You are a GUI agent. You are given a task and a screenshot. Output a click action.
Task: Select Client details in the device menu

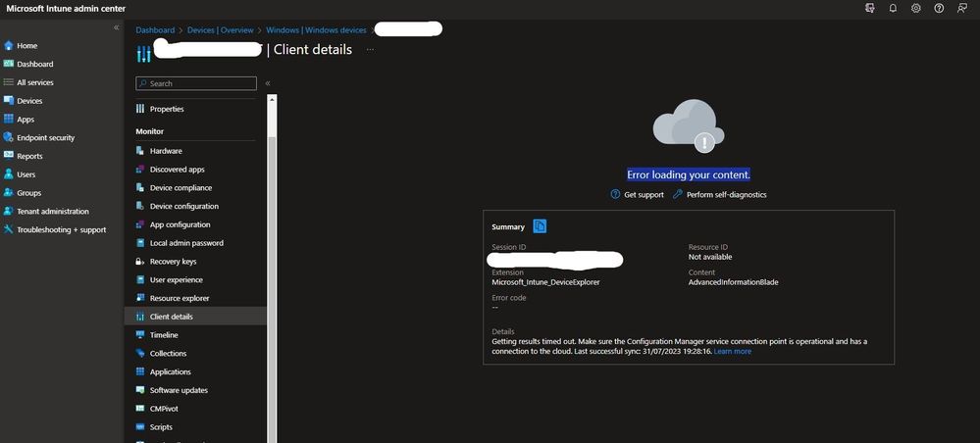195,317
